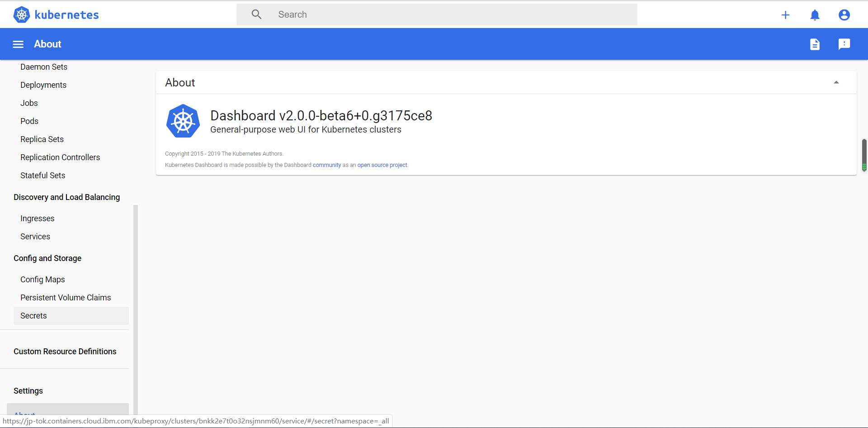Toggle the hamburger navigation menu

click(18, 44)
